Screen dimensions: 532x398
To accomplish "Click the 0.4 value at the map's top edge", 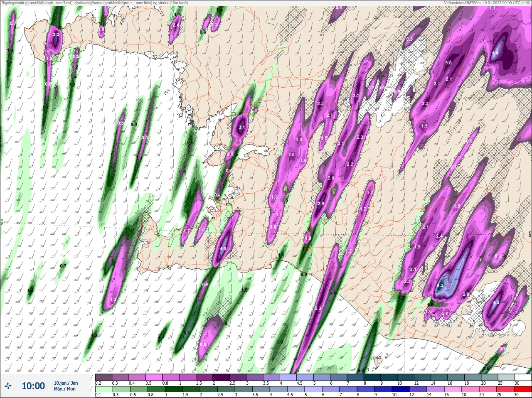I will coord(339,8).
